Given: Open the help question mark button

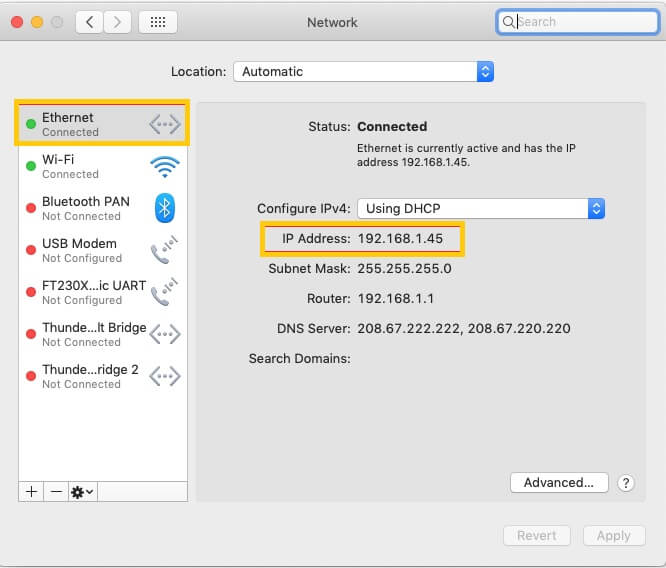Looking at the screenshot, I should 626,483.
